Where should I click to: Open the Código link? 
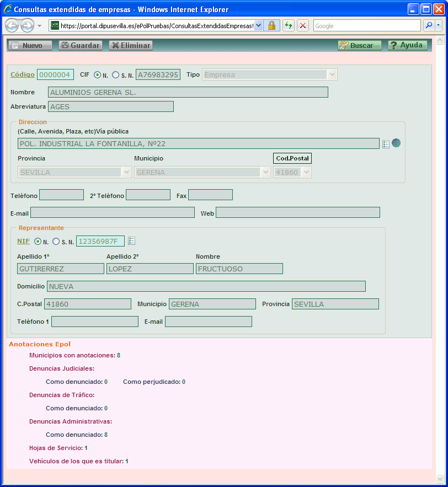23,74
